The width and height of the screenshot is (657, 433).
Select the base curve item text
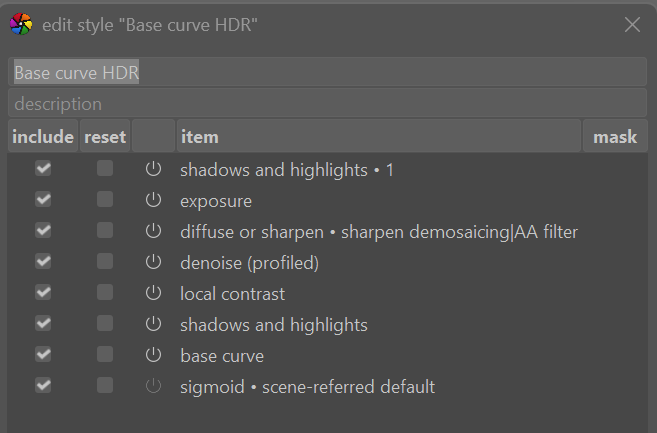[x=222, y=356]
